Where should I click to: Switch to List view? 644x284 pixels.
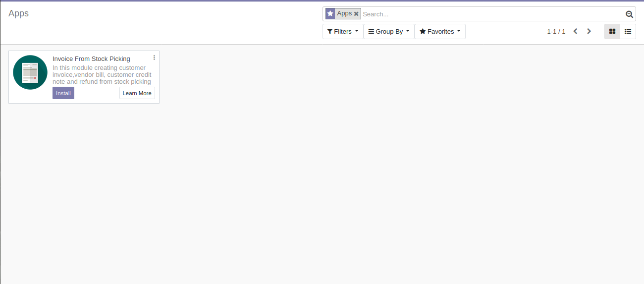pyautogui.click(x=628, y=31)
